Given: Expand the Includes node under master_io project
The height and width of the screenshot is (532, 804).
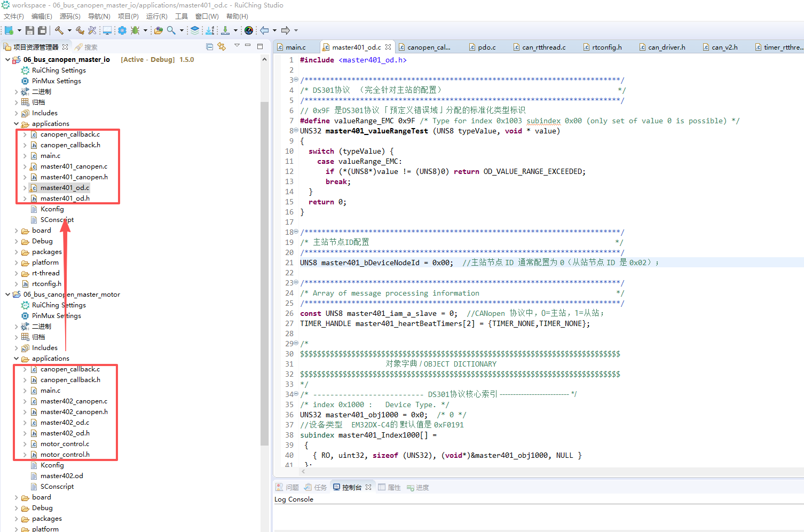Looking at the screenshot, I should click(16, 113).
